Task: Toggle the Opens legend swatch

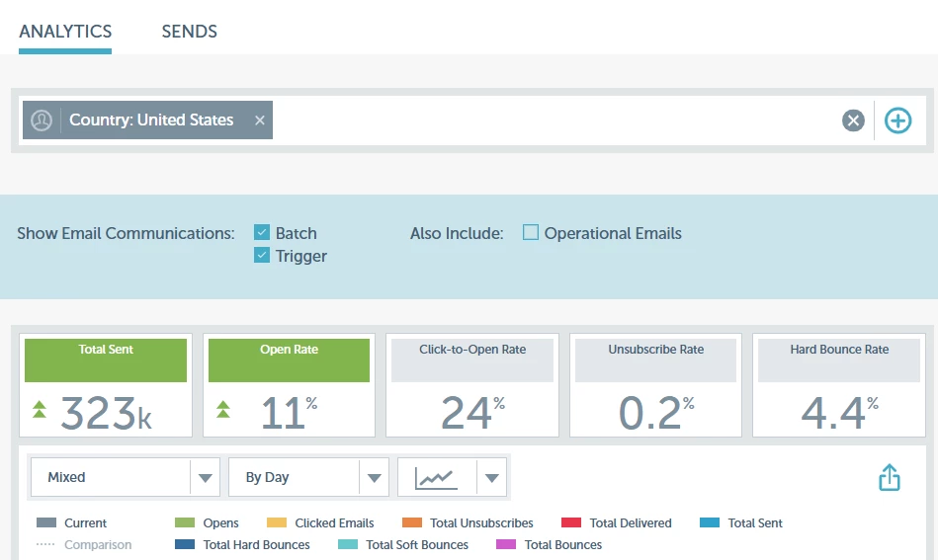Action: 185,522
